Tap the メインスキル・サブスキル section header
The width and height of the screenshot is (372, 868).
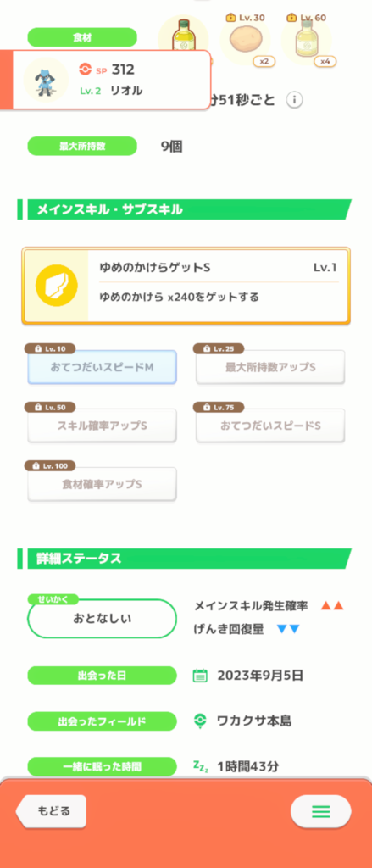tap(185, 210)
